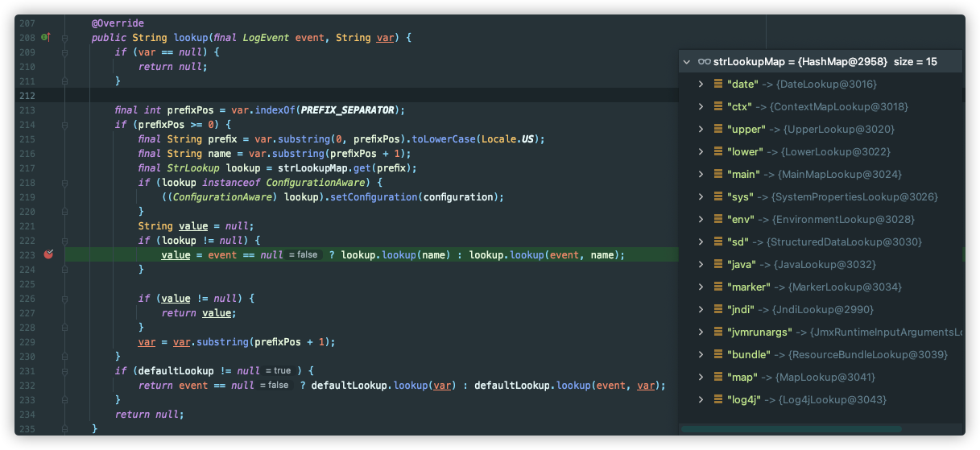Viewport: 980px width, 450px height.
Task: Click the field icon next to "marker" entry
Action: 717,287
